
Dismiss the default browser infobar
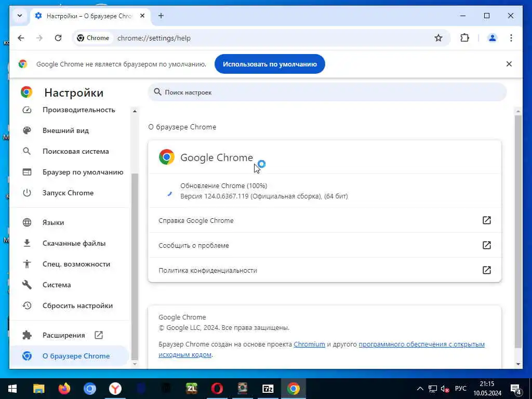[509, 64]
